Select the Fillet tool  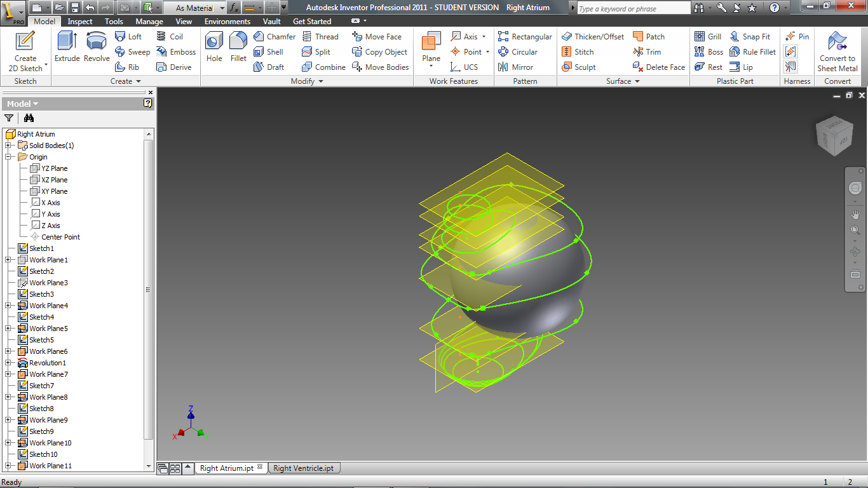[238, 48]
